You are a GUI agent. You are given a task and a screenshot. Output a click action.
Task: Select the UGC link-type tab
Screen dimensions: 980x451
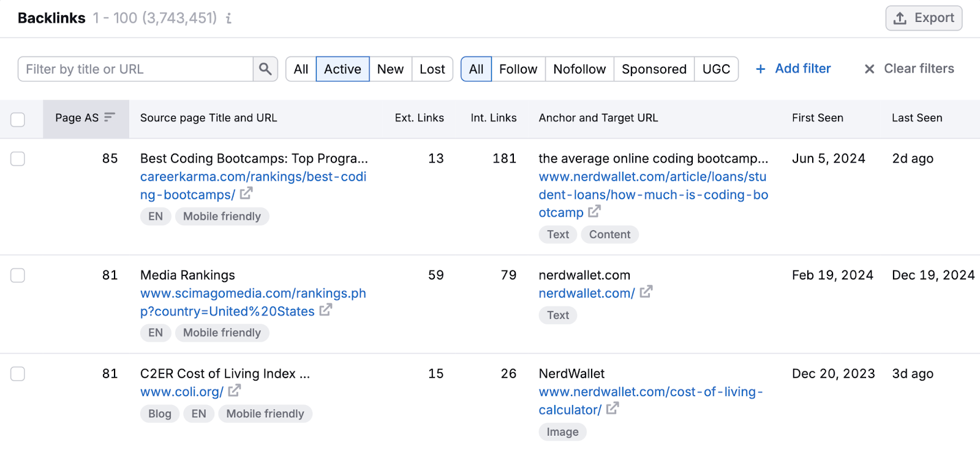click(716, 69)
